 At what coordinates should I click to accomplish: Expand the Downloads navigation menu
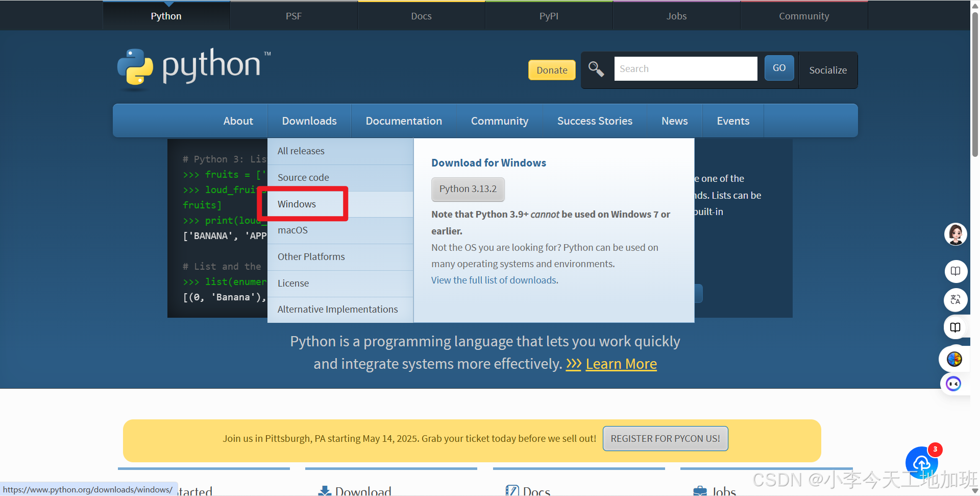tap(309, 121)
